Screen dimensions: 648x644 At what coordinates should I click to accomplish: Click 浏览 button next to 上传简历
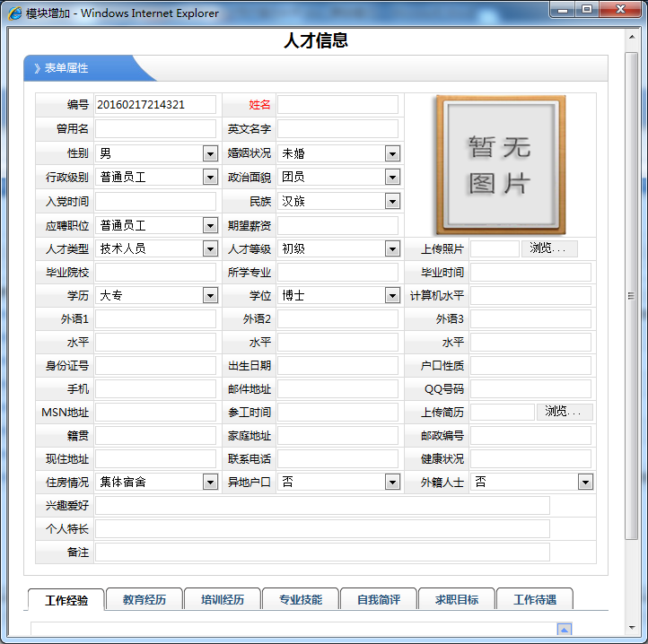click(x=564, y=412)
